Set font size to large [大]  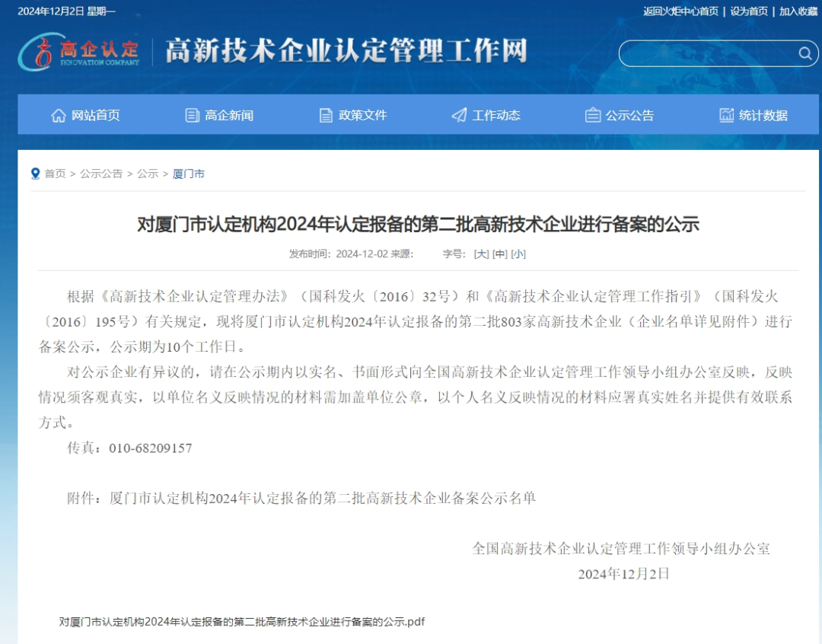tap(481, 253)
